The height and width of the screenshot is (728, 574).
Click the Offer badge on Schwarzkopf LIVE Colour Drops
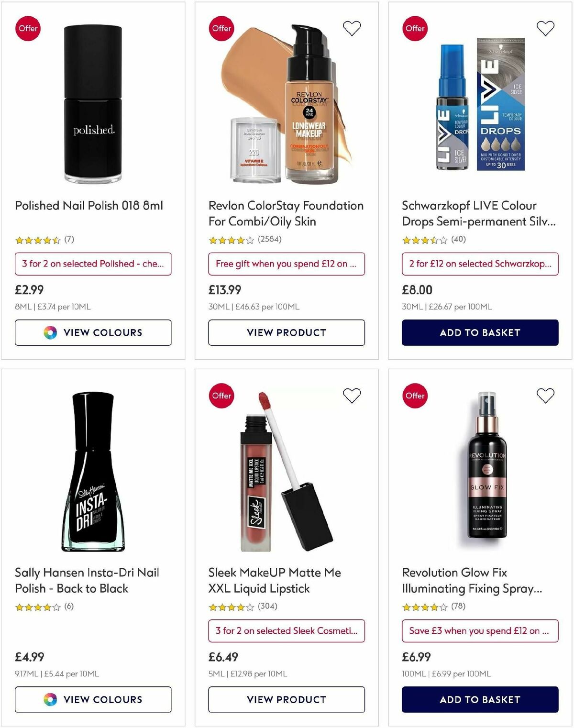point(415,28)
